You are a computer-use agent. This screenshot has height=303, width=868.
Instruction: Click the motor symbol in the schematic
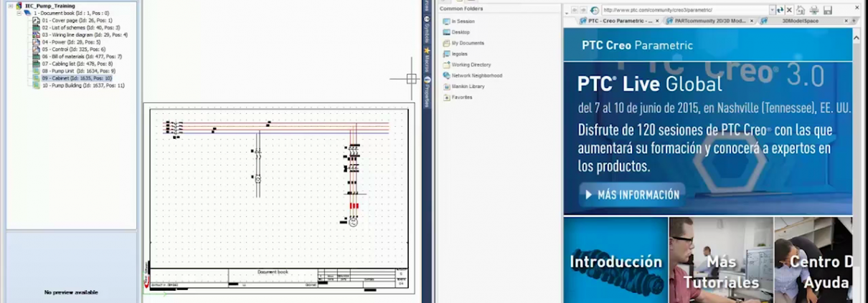(x=353, y=222)
